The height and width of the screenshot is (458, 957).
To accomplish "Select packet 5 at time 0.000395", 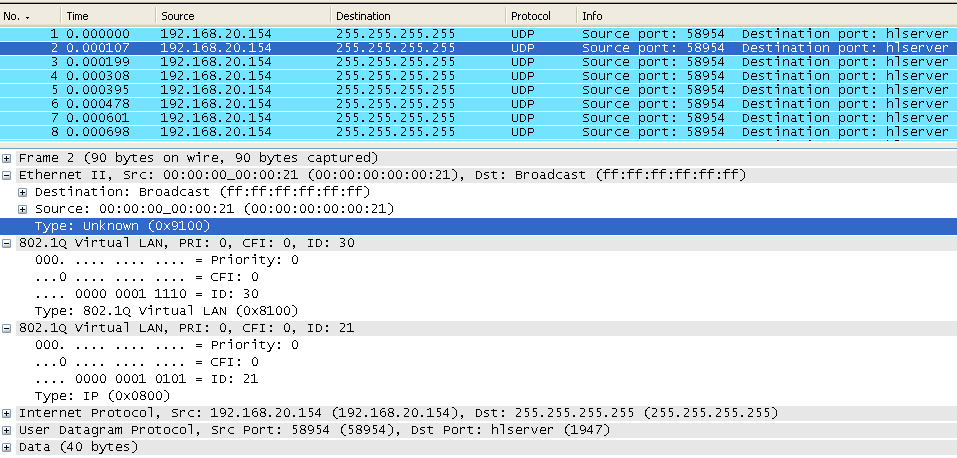I will (478, 90).
